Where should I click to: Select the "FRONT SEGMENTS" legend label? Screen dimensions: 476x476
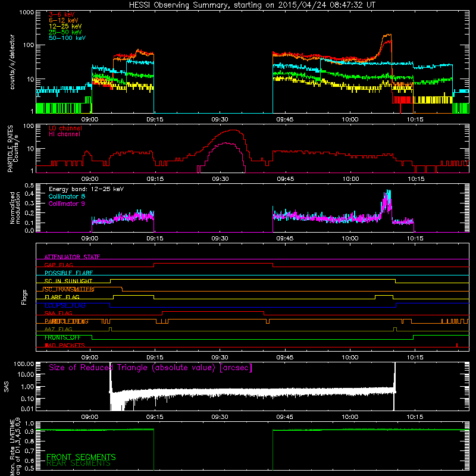coord(81,457)
